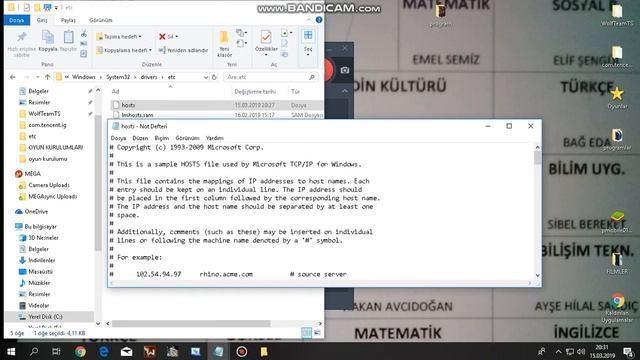Viewport: 640px width, 360px height.
Task: Collapse the ribbon with chevron
Action: pyautogui.click(x=309, y=20)
